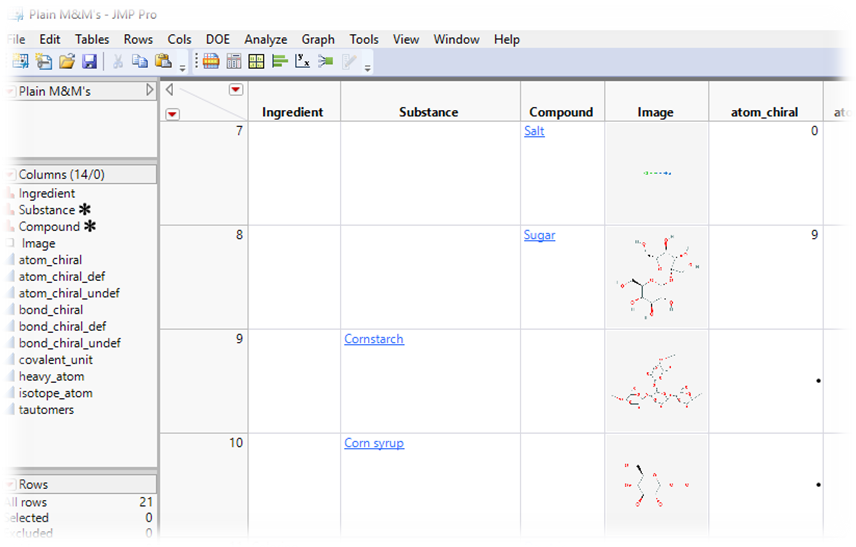The height and width of the screenshot is (547, 856).
Task: Click the Corn syrup molecule image cell
Action: click(x=657, y=486)
